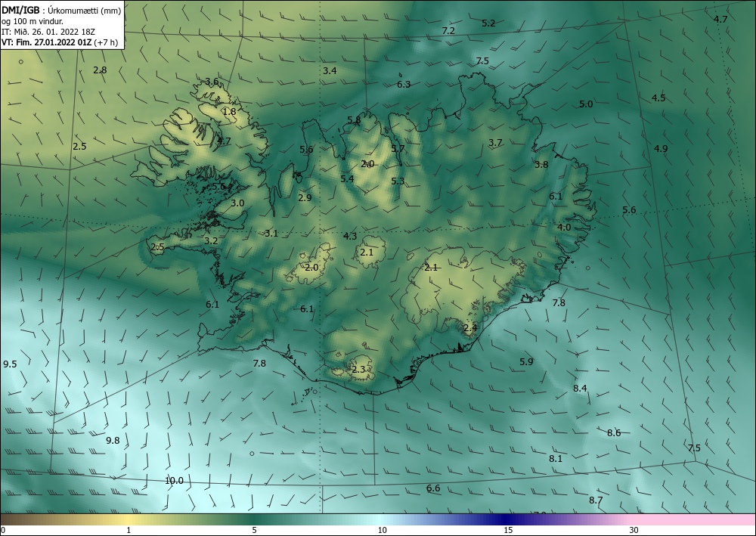Click the 5.2 value at the top
The image size is (756, 536).
488,23
